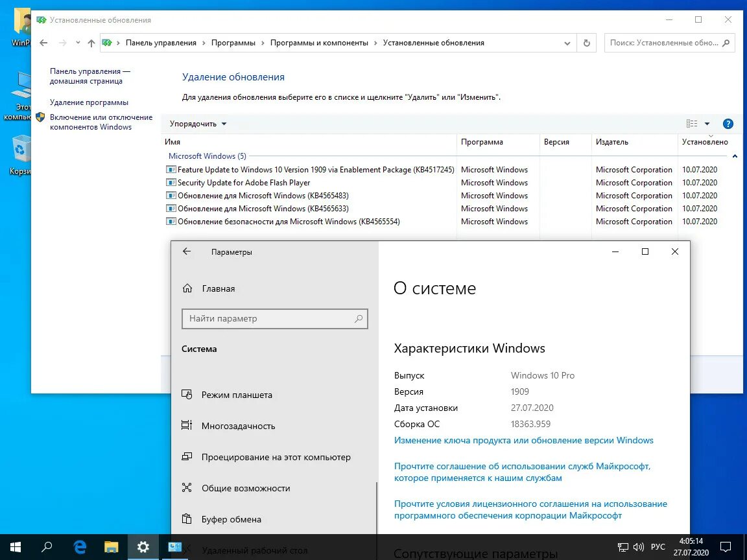Viewport: 747px width, 560px height.
Task: Sort by the Version column header
Action: (565, 142)
